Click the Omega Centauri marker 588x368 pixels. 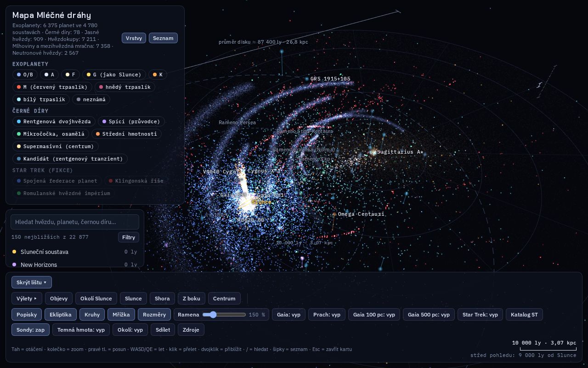(334, 214)
